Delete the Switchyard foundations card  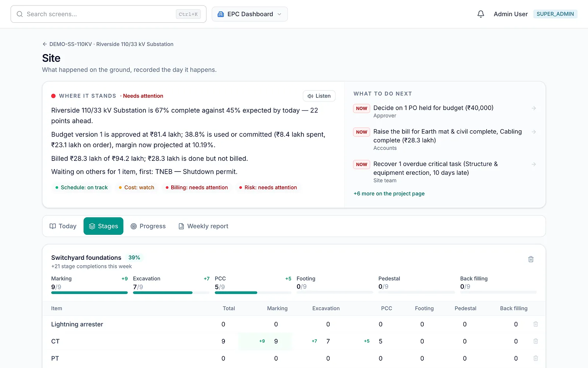pos(531,259)
